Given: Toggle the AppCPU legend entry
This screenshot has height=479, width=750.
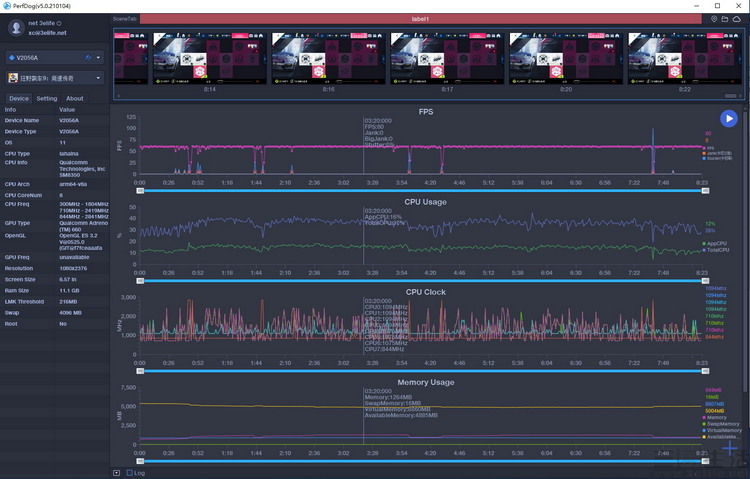Looking at the screenshot, I should click(715, 244).
